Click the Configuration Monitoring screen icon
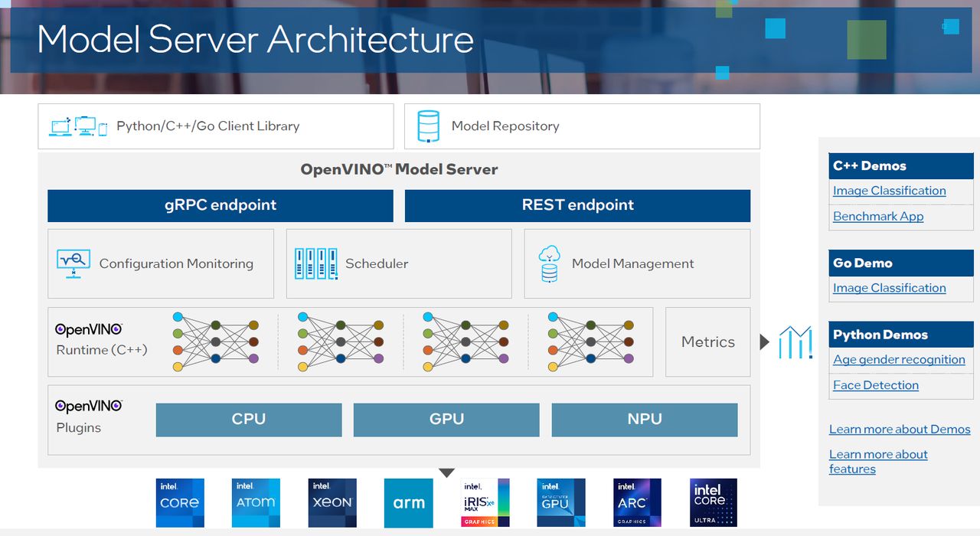 click(x=73, y=263)
